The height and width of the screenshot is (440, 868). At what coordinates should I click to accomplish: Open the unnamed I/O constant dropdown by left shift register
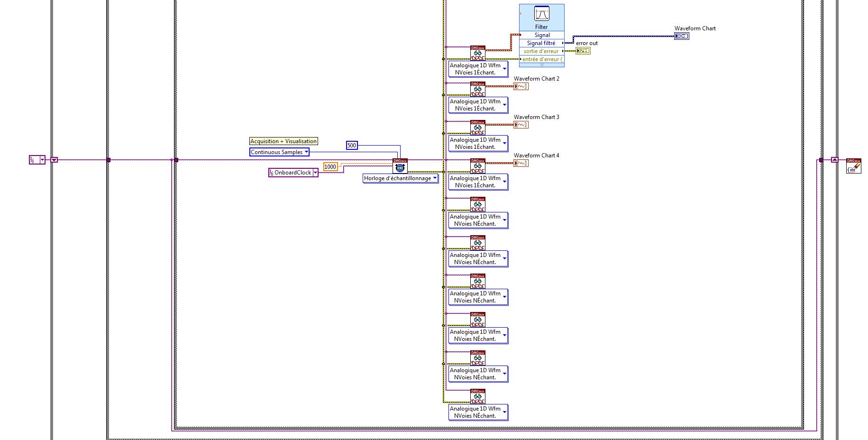coord(42,160)
